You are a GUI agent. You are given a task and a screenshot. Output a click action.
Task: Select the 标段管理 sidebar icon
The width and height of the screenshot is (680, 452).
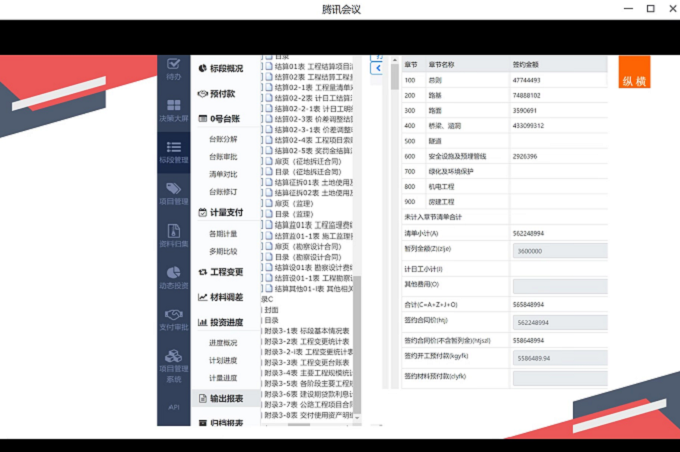173,151
